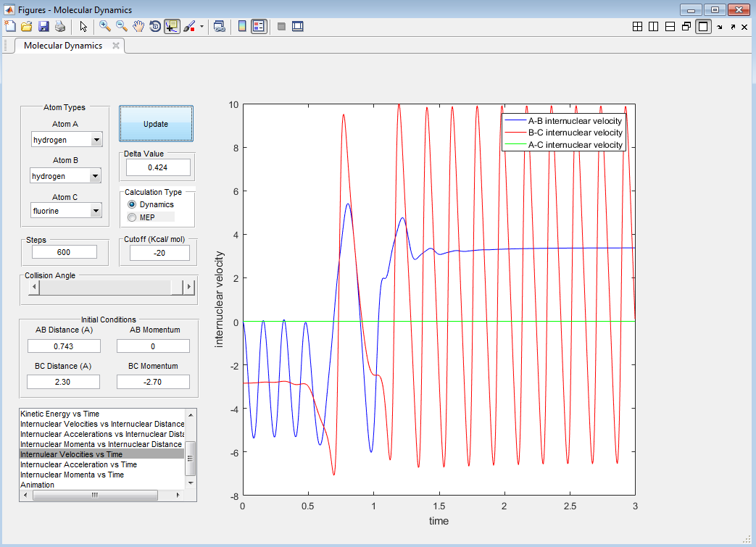Toggle the Insert Legend toolbar icon
The width and height of the screenshot is (756, 547).
[x=259, y=27]
